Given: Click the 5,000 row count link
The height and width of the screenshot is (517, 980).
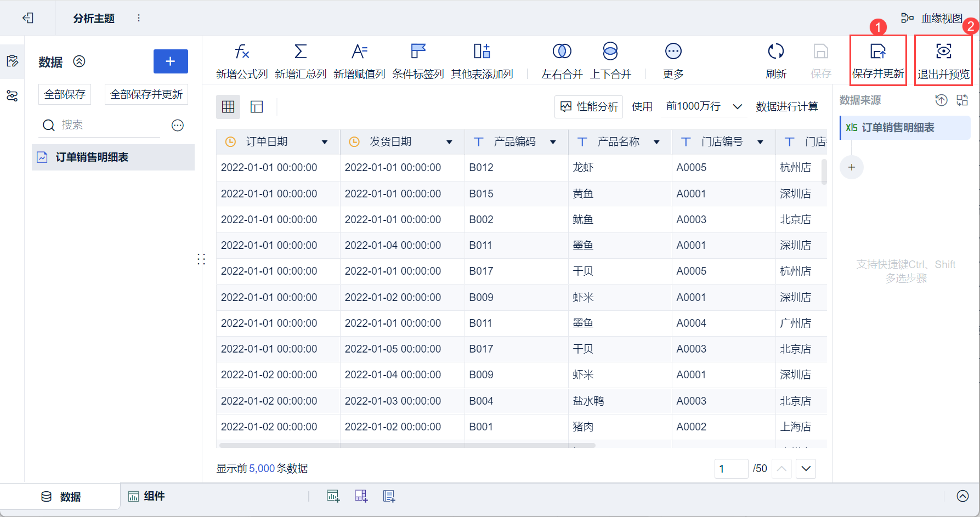Looking at the screenshot, I should click(x=262, y=469).
